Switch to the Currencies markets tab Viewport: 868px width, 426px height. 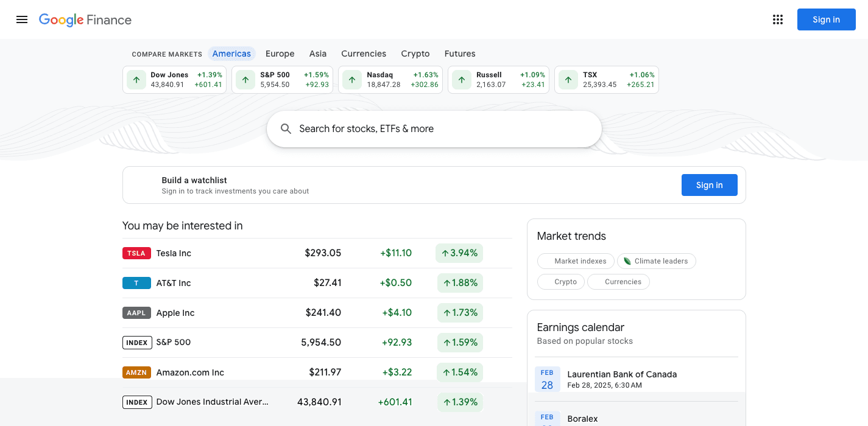[x=364, y=54]
